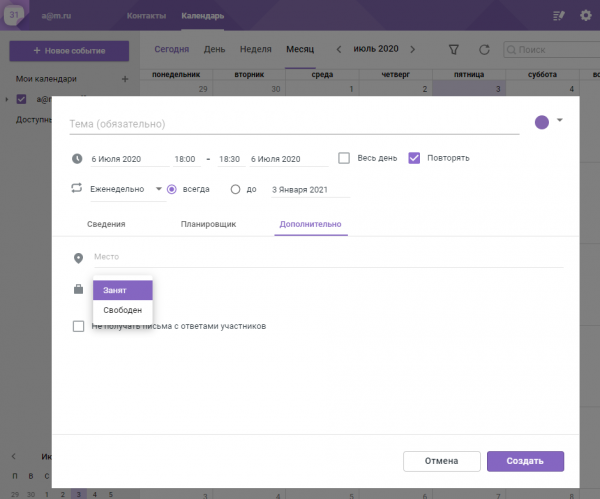Select the "до" radio button
The height and width of the screenshot is (499, 600).
(236, 188)
